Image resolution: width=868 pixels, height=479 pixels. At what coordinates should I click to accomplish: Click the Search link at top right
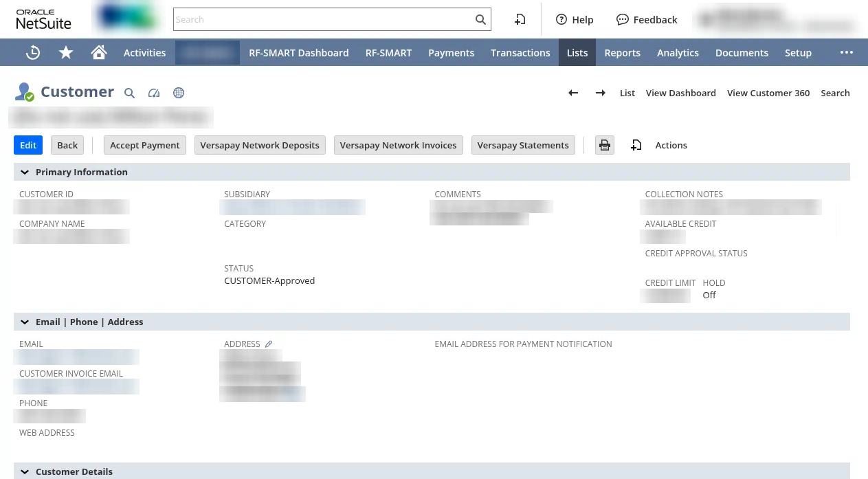(835, 93)
